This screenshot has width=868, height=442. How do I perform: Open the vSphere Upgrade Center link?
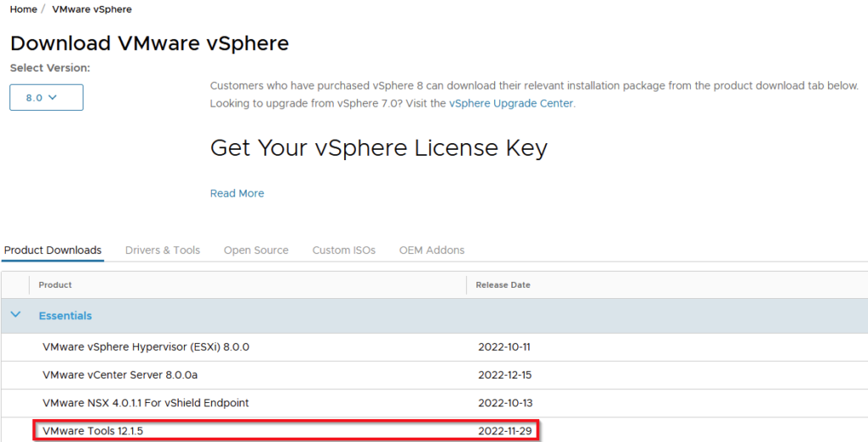511,103
